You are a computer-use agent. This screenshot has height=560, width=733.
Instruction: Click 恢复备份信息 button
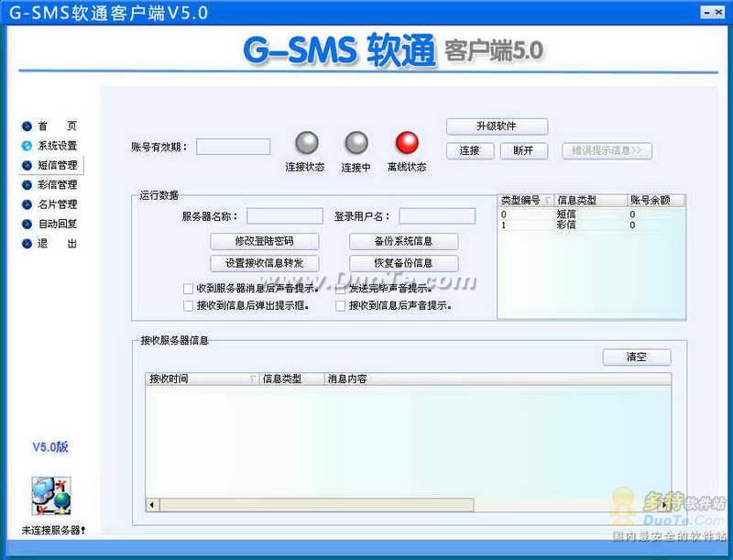(403, 263)
